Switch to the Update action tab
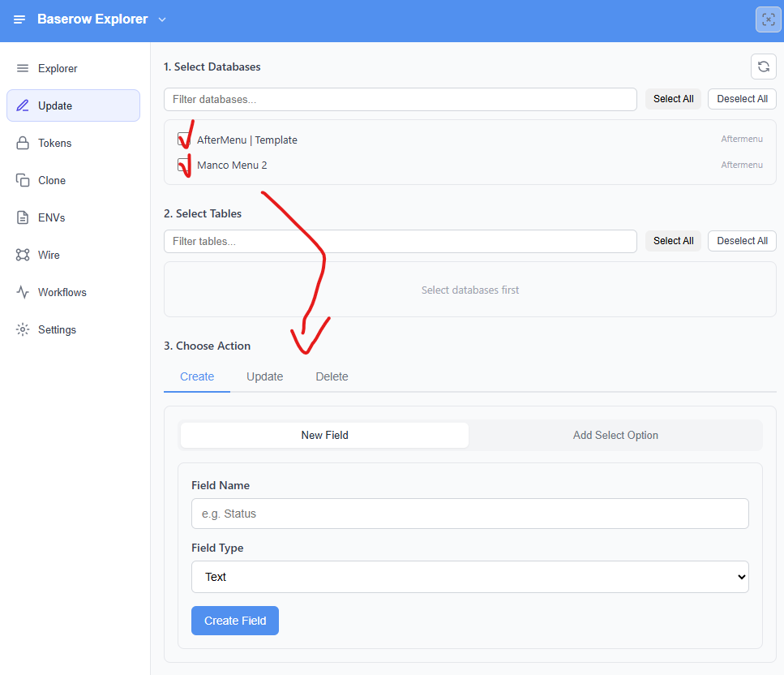 tap(264, 376)
